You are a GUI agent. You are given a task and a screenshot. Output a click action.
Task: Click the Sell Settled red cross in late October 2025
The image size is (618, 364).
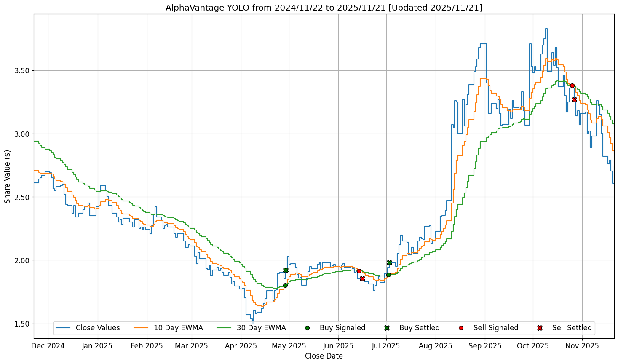[574, 99]
